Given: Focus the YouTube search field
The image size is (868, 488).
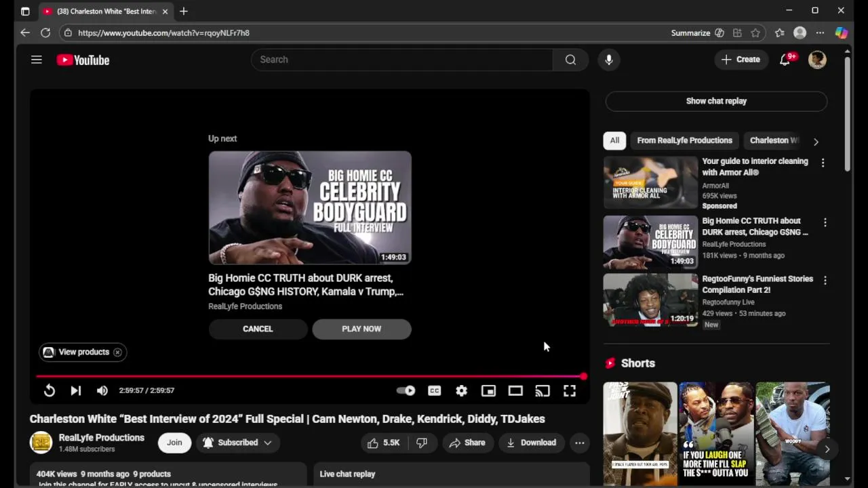Looking at the screenshot, I should [x=402, y=60].
